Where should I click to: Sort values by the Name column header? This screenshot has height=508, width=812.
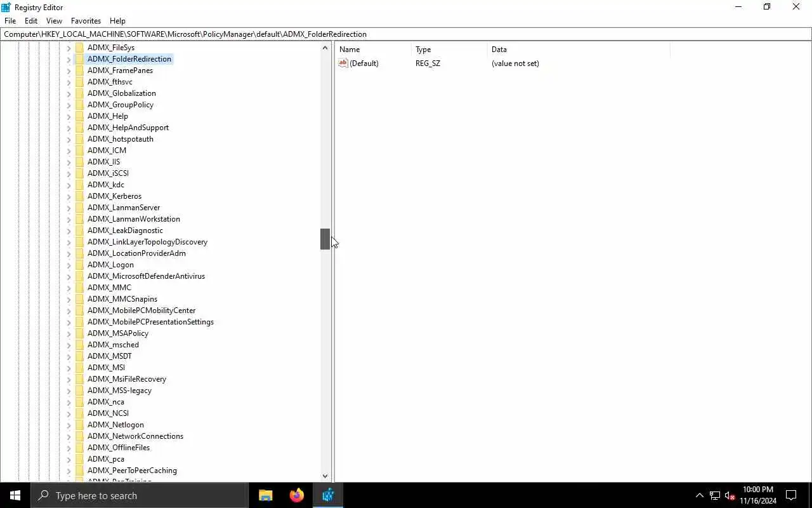pos(374,50)
